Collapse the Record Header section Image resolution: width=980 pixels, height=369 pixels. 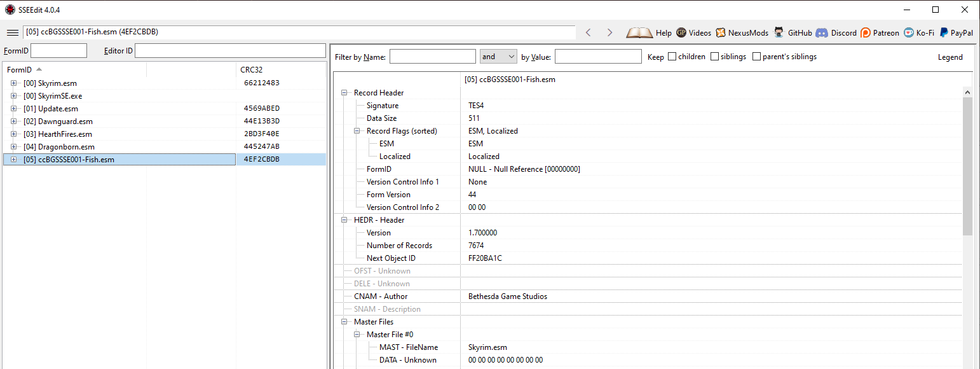pyautogui.click(x=344, y=93)
